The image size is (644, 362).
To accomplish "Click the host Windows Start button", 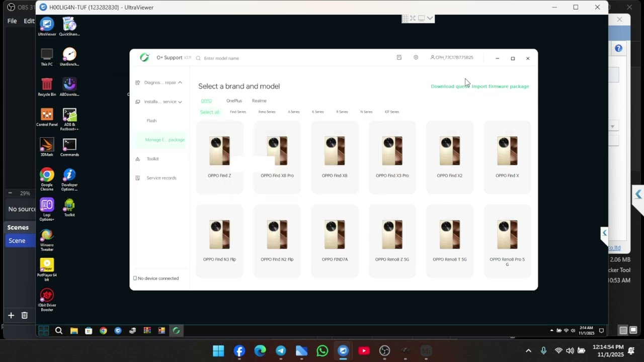I will 218,351.
